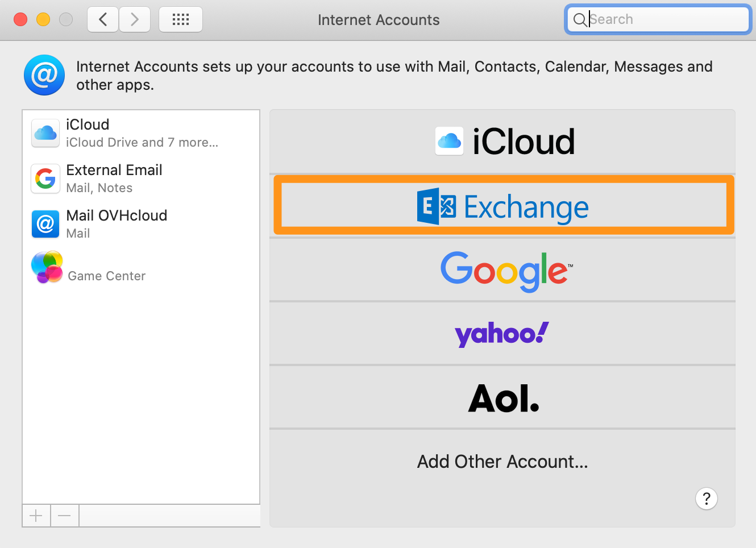Select the AOL provider entry
Screen dimensions: 756x548
[502, 397]
